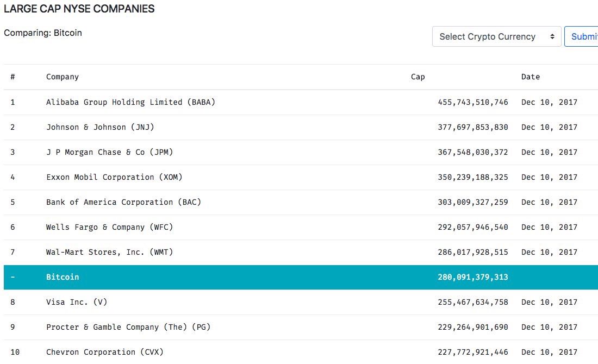This screenshot has height=364, width=598.
Task: Click the Date column header
Action: click(530, 77)
